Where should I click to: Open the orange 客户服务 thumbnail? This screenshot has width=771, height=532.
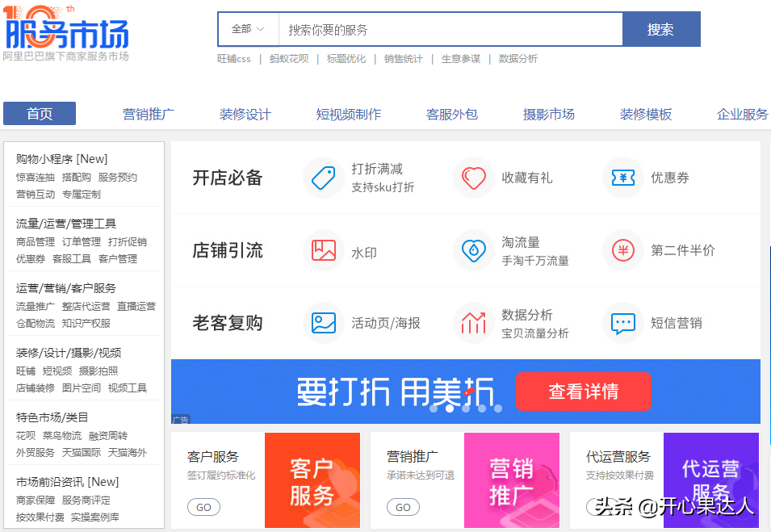coord(312,480)
